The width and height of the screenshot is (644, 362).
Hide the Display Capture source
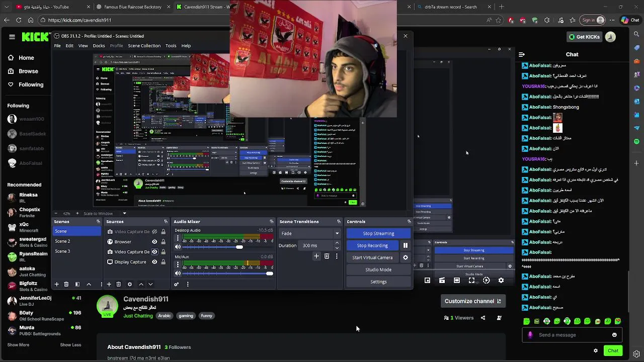point(155,262)
